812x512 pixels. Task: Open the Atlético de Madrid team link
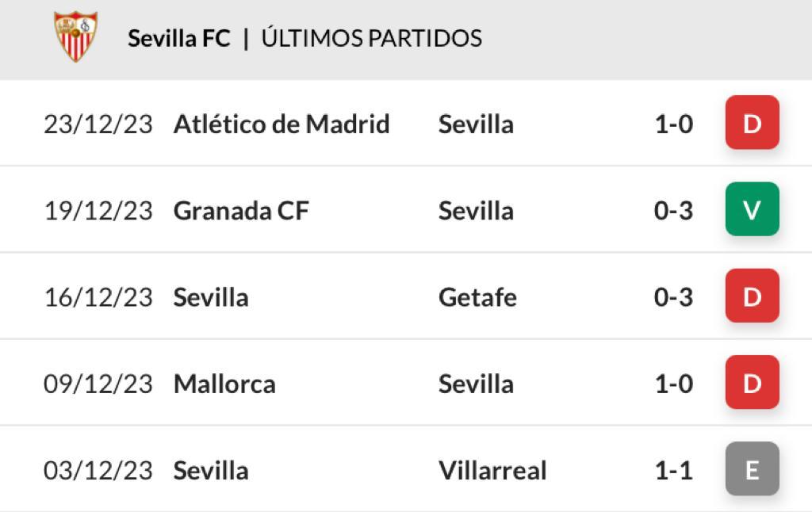point(282,124)
